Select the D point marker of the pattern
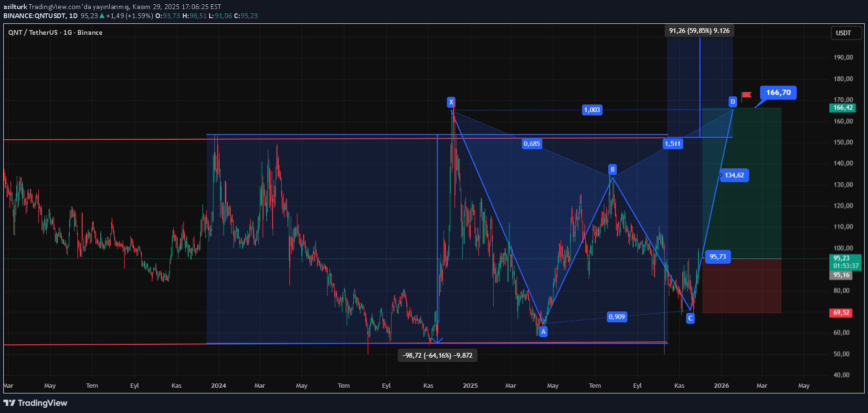The image size is (868, 413). point(732,102)
